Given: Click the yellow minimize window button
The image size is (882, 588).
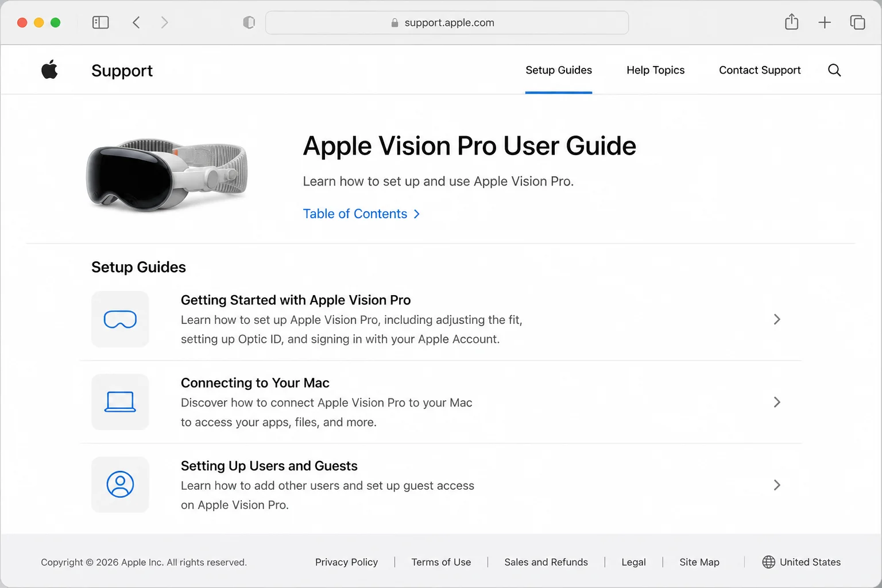Looking at the screenshot, I should click(39, 22).
